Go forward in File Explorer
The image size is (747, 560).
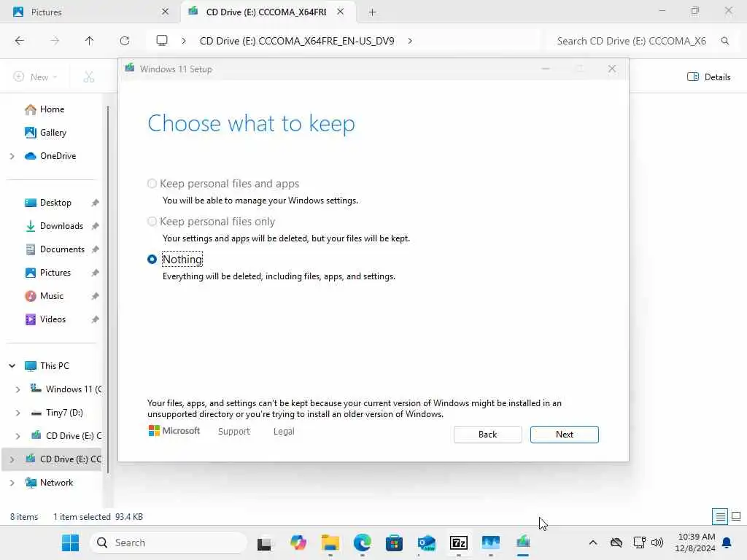[55, 41]
